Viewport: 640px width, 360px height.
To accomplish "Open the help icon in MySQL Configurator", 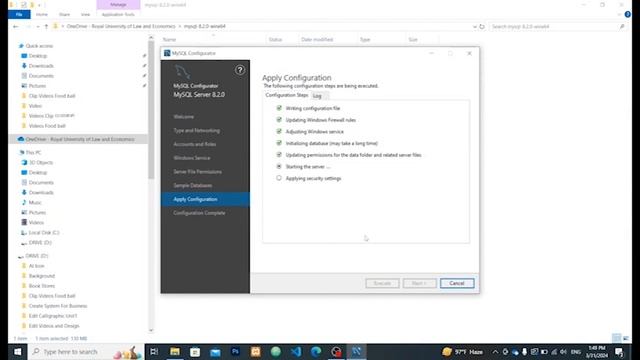I will 240,70.
